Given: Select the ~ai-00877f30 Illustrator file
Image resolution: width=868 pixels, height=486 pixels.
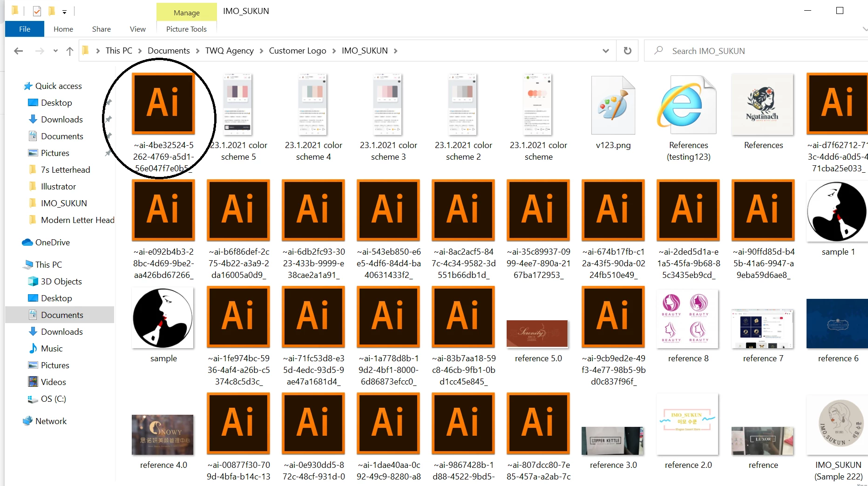Looking at the screenshot, I should [x=238, y=423].
